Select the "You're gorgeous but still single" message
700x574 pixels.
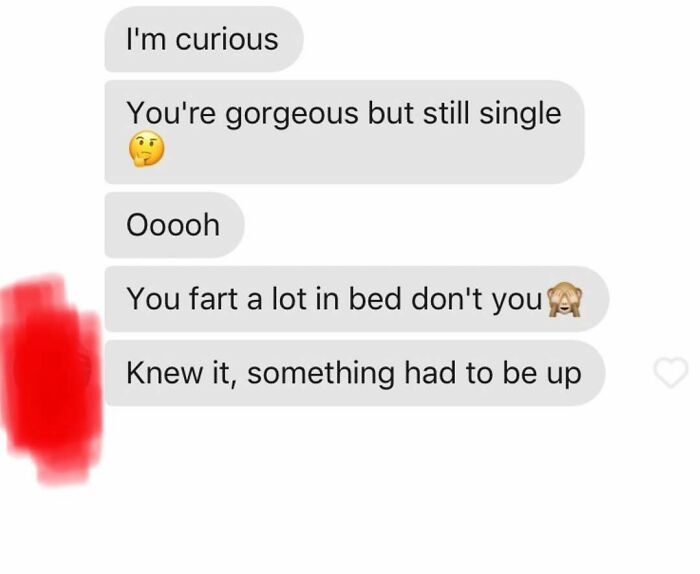click(x=344, y=132)
